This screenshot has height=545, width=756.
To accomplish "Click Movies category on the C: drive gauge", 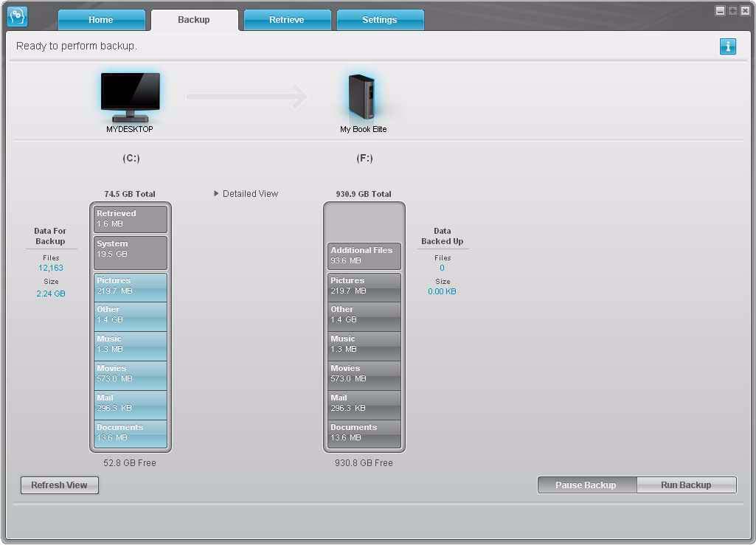I will 130,375.
